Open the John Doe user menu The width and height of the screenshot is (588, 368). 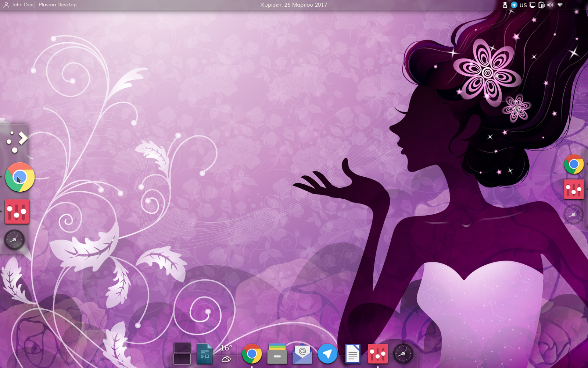[18, 5]
